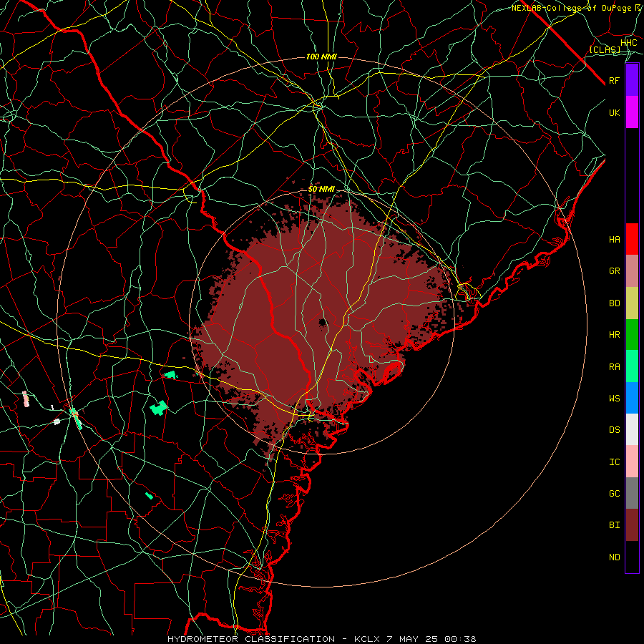Click the RF purple legend swatch

point(632,80)
